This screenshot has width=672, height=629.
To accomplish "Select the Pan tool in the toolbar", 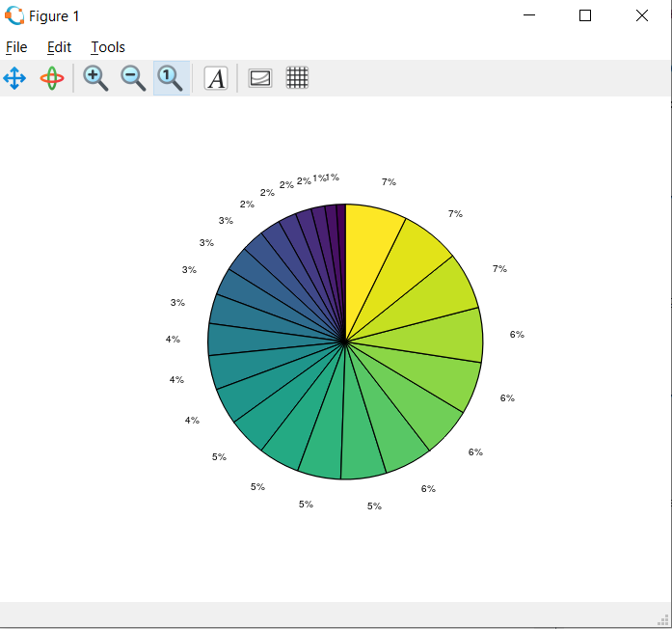I will (x=14, y=78).
